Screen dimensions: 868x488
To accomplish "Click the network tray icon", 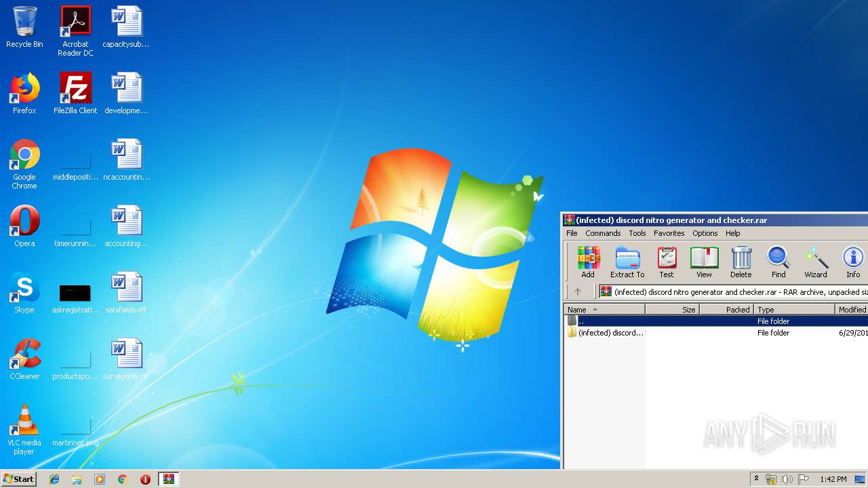I will (x=771, y=479).
